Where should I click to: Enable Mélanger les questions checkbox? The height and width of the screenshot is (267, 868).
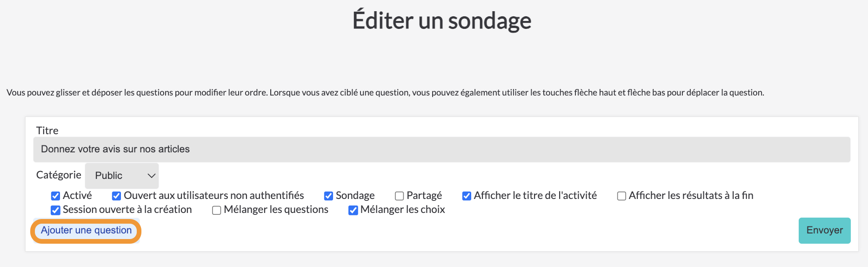pyautogui.click(x=216, y=210)
